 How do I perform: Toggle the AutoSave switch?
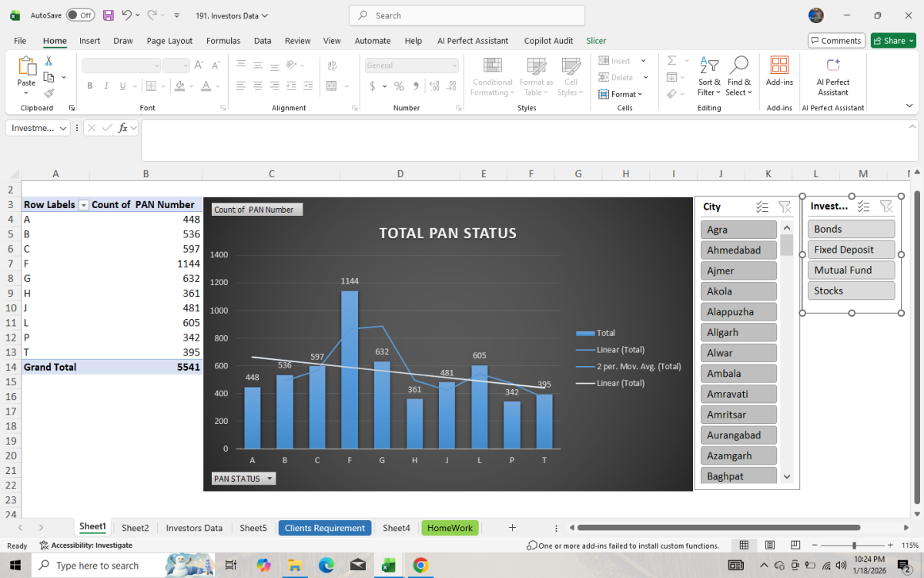point(80,15)
